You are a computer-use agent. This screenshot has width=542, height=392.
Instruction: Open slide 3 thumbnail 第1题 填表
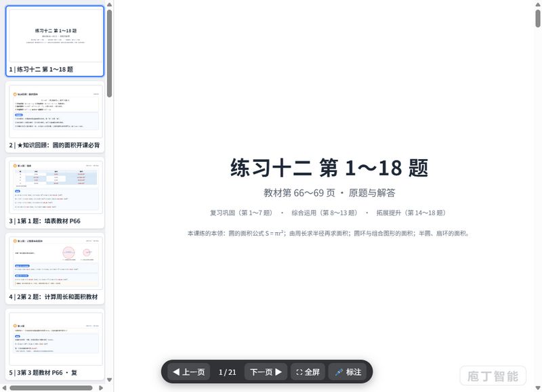[55, 193]
